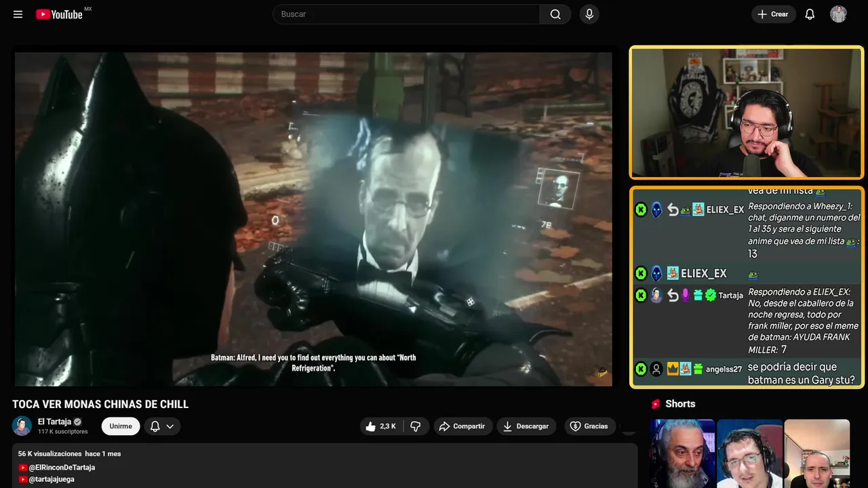Click the 56 K visualizaciones text
868x488 pixels.
[50, 454]
